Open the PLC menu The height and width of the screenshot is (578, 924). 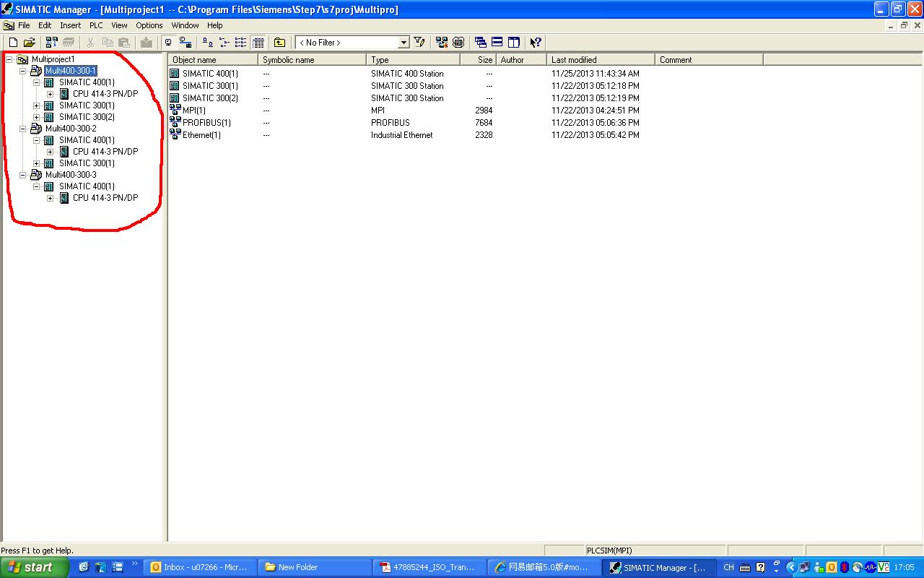coord(97,25)
